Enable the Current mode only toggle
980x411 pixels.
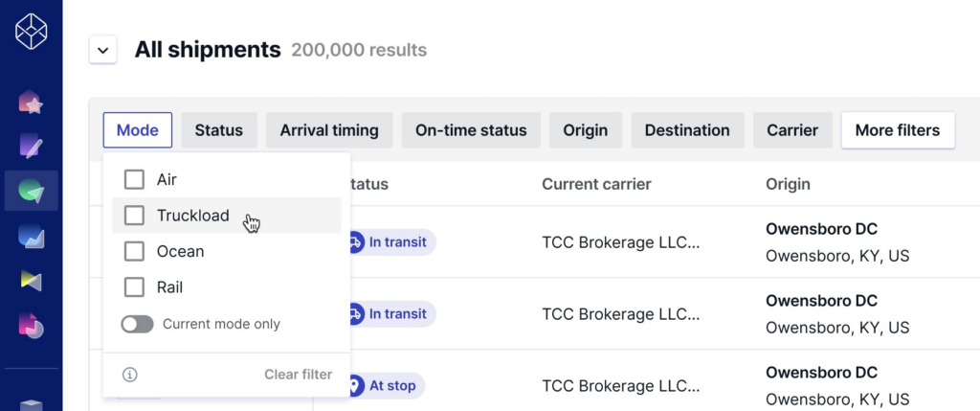[138, 324]
